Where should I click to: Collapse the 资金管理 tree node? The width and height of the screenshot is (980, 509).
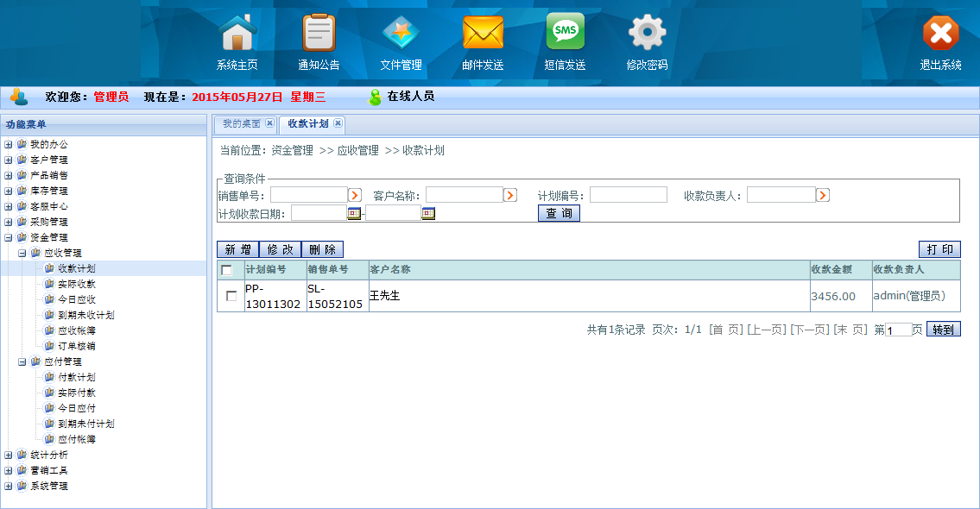coord(8,237)
